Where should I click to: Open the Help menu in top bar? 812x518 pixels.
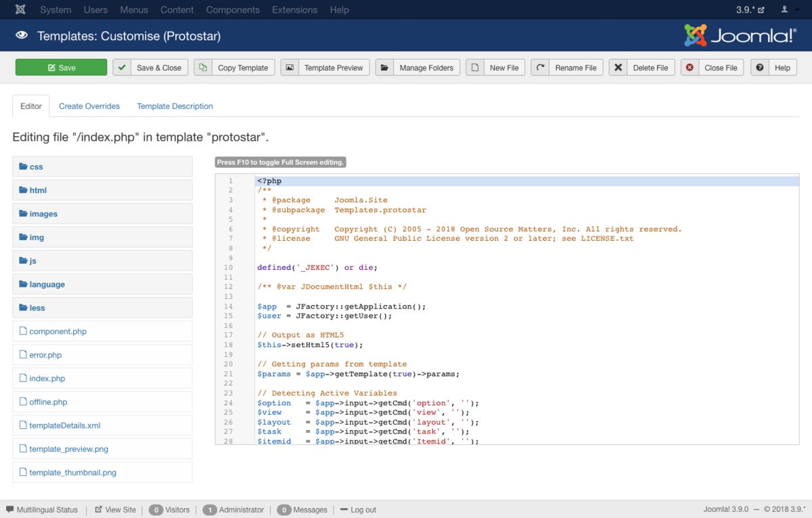click(x=340, y=9)
